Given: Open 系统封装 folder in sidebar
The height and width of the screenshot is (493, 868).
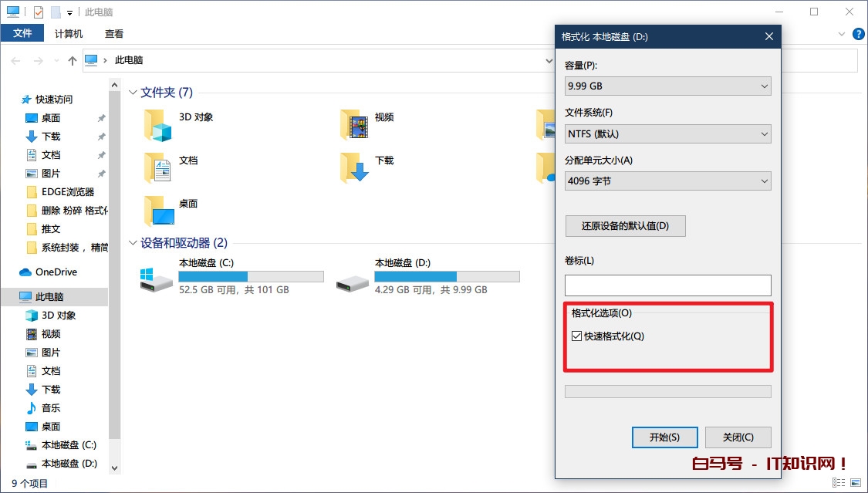Looking at the screenshot, I should click(67, 248).
